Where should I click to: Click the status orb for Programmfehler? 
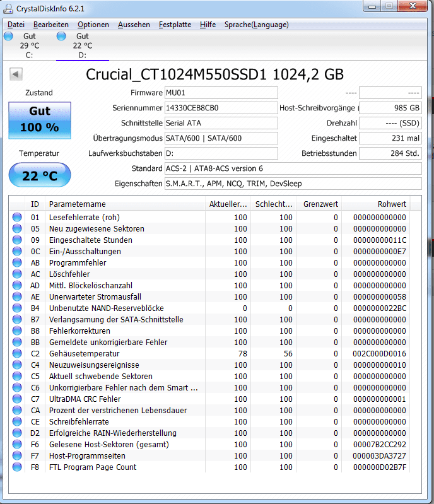click(17, 262)
